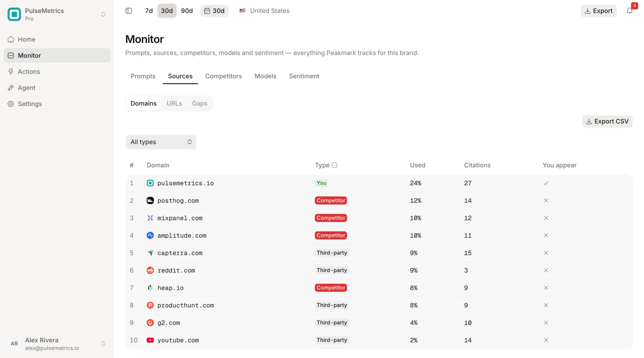The image size is (644, 358).
Task: Click the 24% used value
Action: (416, 183)
